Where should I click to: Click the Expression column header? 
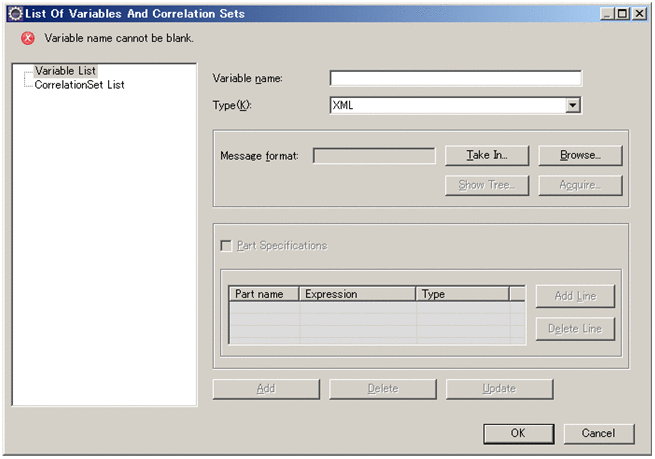point(357,294)
